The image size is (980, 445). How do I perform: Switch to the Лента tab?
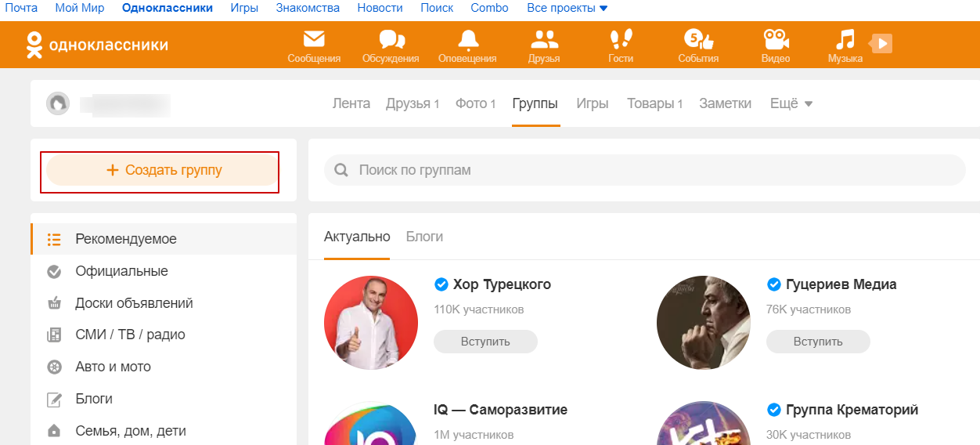351,103
